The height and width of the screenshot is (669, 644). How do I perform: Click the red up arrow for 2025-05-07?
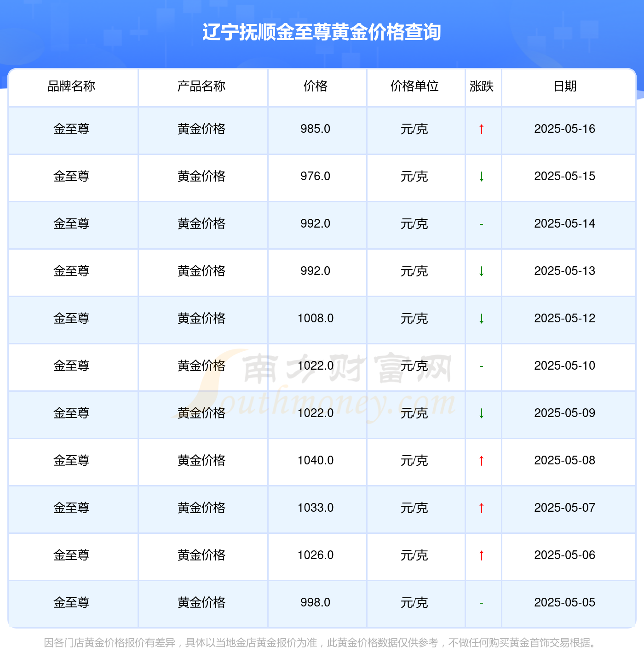coord(481,508)
